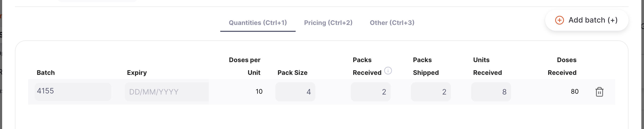Click the Units Received field showing 8

click(x=491, y=92)
